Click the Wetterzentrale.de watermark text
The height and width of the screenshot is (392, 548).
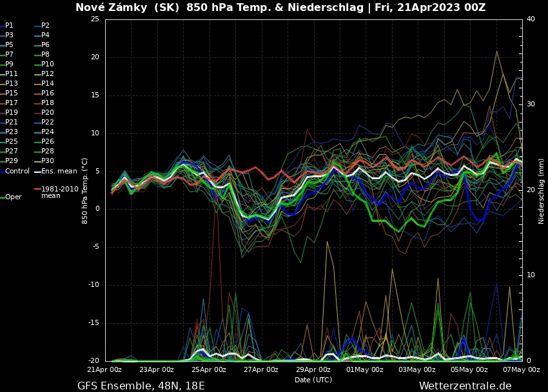[465, 386]
